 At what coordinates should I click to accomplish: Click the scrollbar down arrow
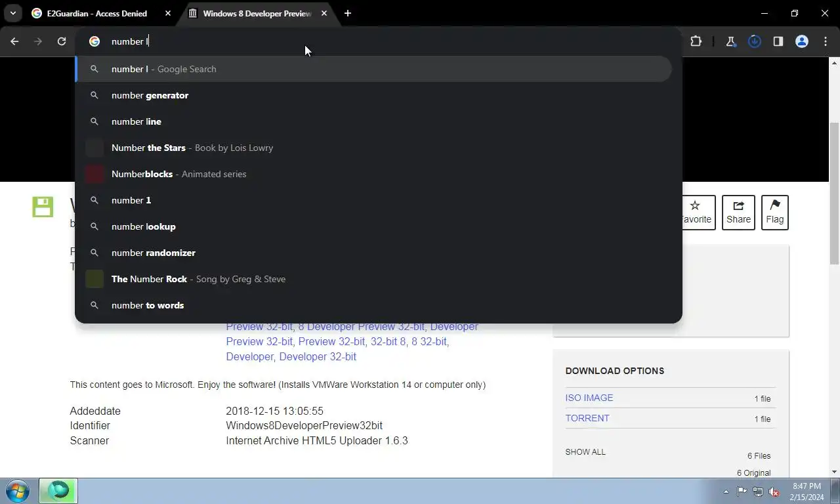pyautogui.click(x=834, y=472)
